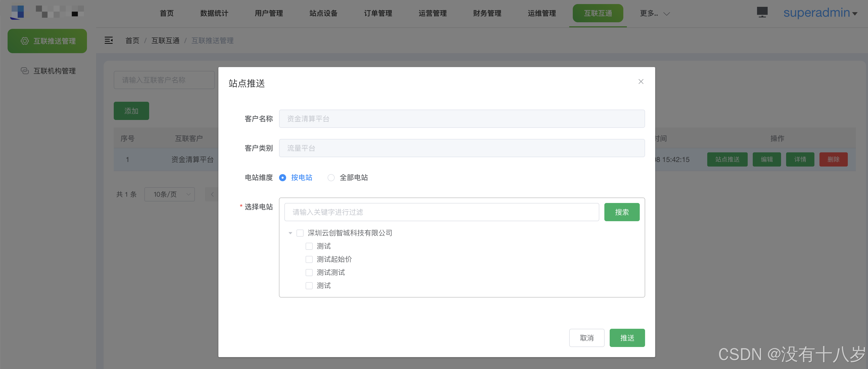Go to the 订单管理 top menu

click(378, 13)
